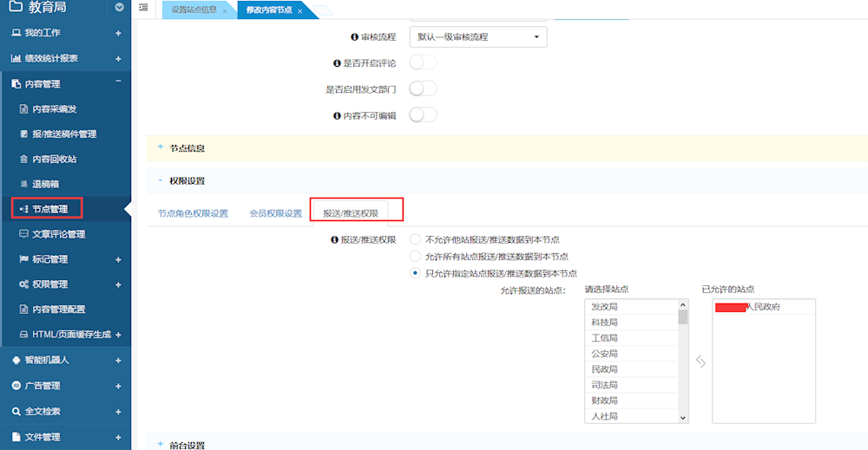This screenshot has width=868, height=450.
Task: Collapse the 权限设置 section
Action: [x=161, y=180]
